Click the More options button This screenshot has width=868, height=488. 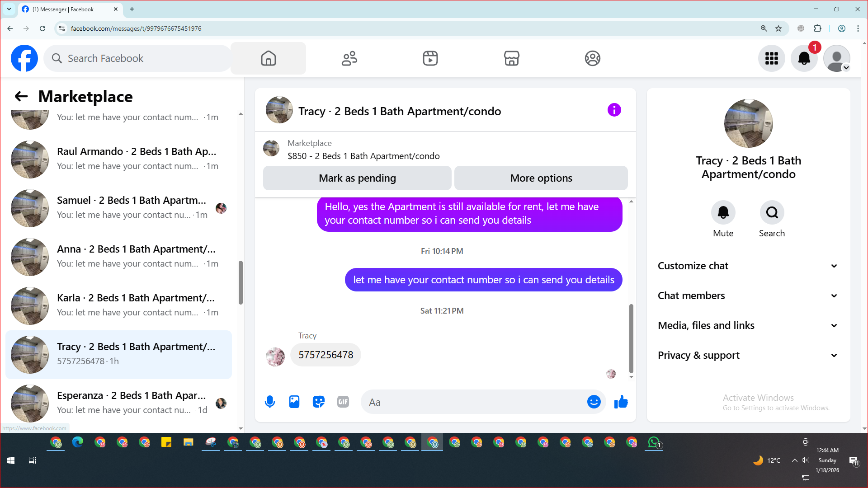[541, 178]
